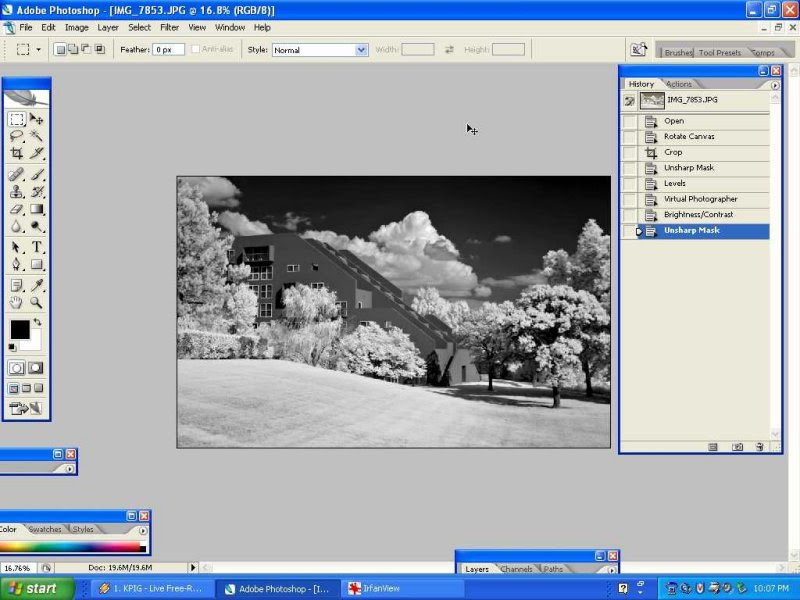Select the Lasso tool
Viewport: 800px width, 600px height.
click(16, 136)
